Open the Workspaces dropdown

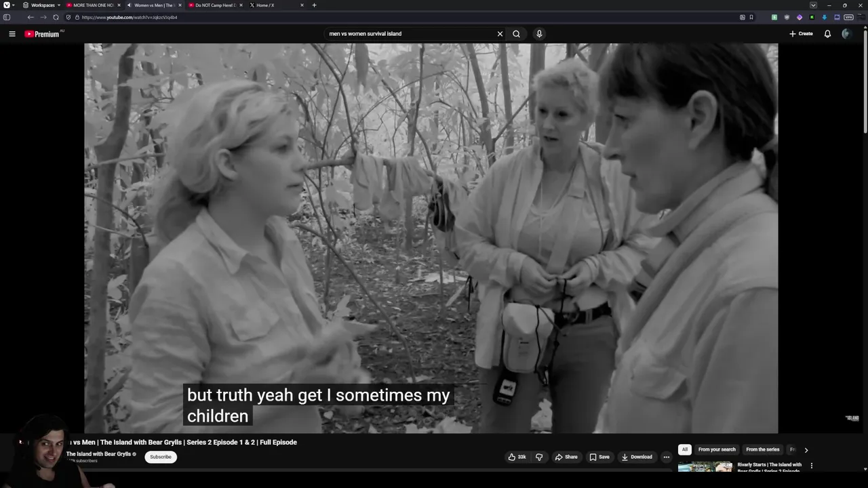click(x=42, y=5)
